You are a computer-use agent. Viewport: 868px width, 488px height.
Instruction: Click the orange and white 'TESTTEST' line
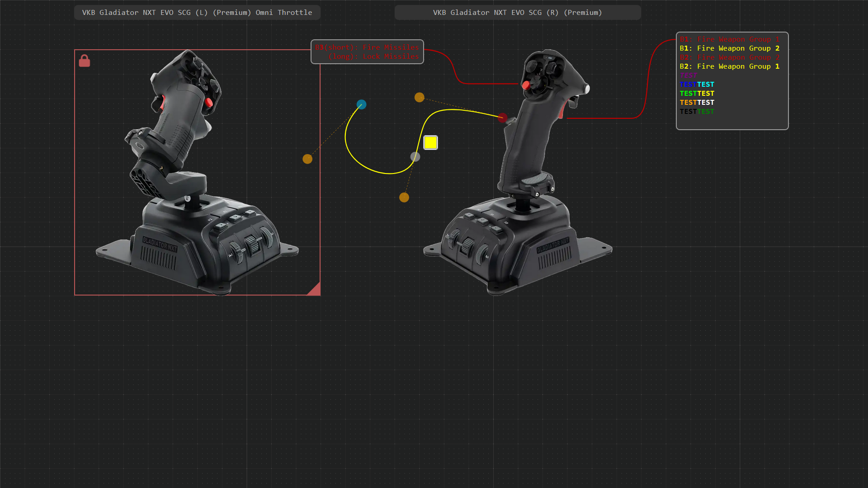pos(697,103)
